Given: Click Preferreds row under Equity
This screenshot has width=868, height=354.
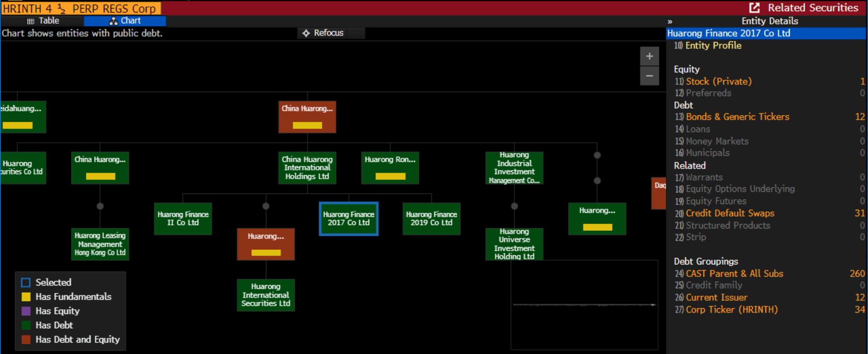Looking at the screenshot, I should pyautogui.click(x=769, y=93).
